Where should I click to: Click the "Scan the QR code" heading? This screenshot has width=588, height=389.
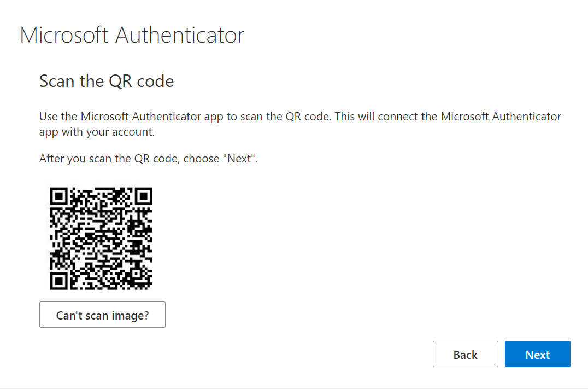tap(107, 82)
